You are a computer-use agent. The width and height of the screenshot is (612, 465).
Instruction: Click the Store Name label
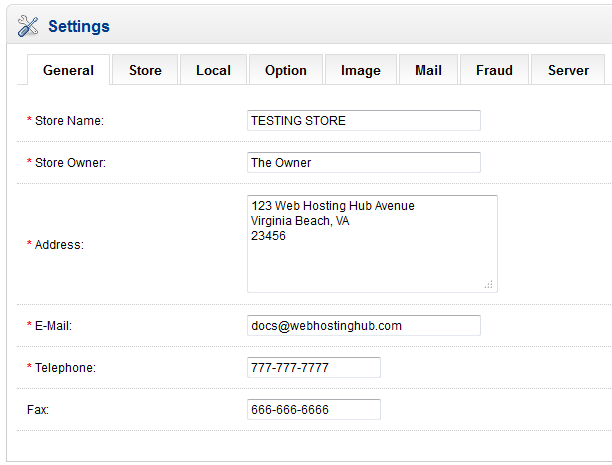click(69, 121)
